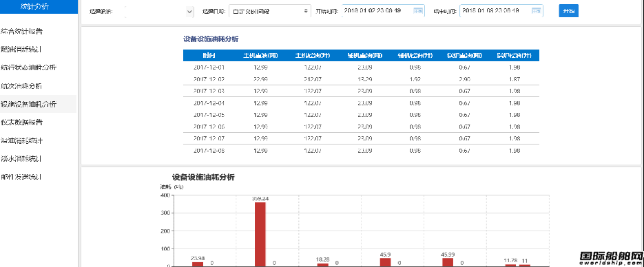The width and height of the screenshot is (644, 267).
Task: Expand the 选择船舶 ship dropdown
Action: (159, 12)
